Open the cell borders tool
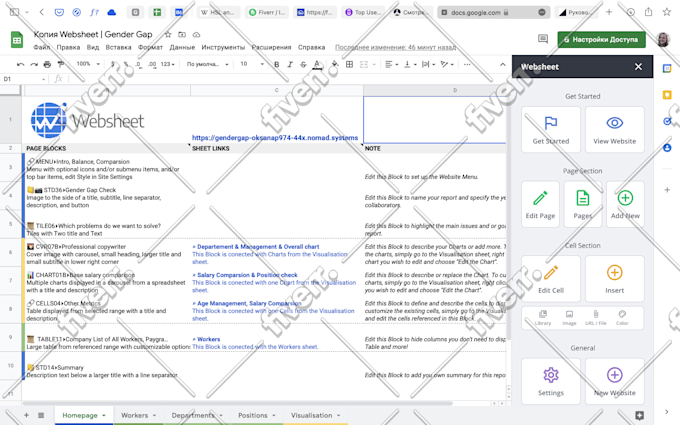 click(x=349, y=64)
